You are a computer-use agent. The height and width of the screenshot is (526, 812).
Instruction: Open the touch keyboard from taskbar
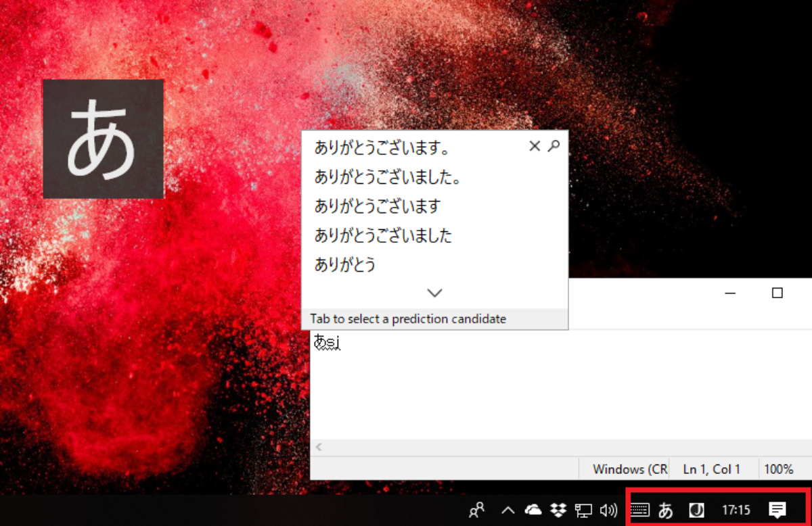tap(639, 510)
